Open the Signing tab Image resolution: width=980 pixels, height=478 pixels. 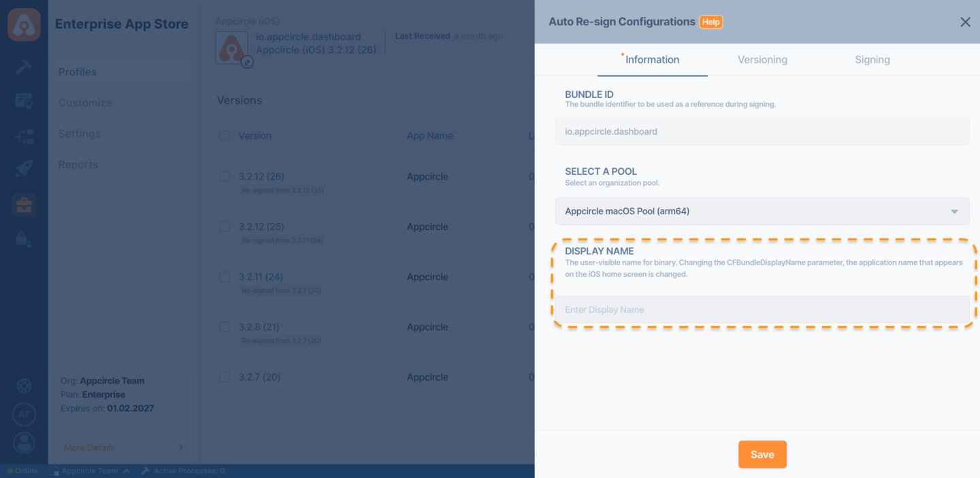(x=872, y=60)
